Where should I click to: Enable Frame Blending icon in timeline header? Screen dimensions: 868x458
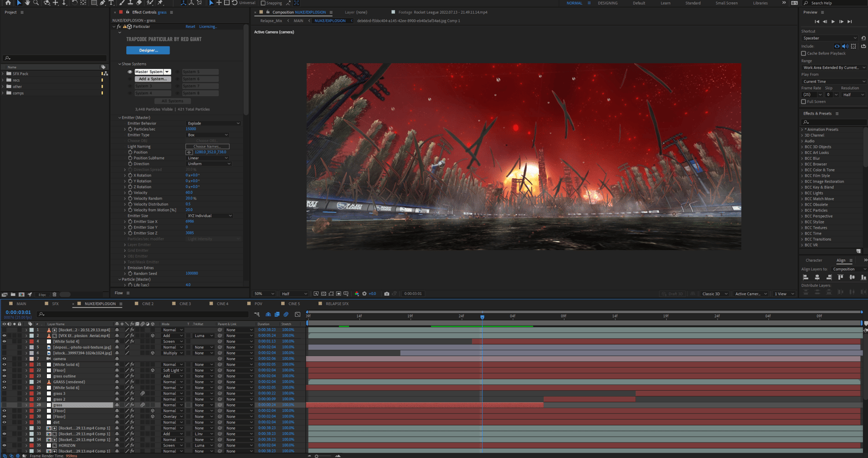point(277,314)
